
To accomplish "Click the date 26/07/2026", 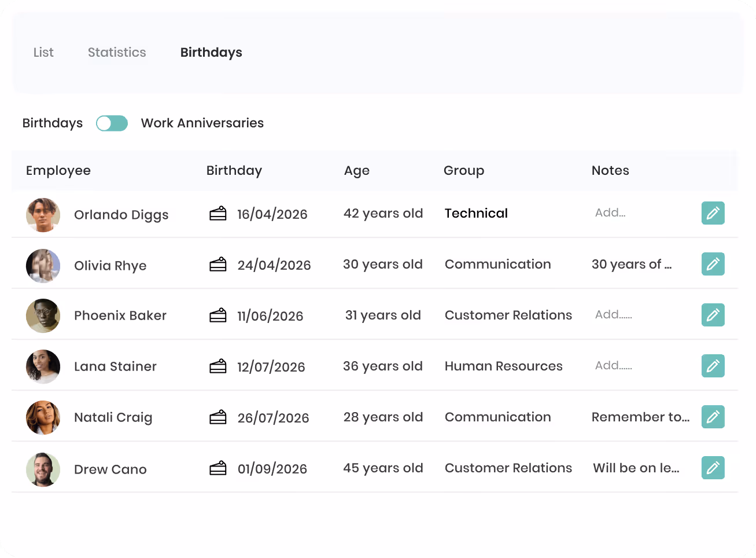I will 274,418.
